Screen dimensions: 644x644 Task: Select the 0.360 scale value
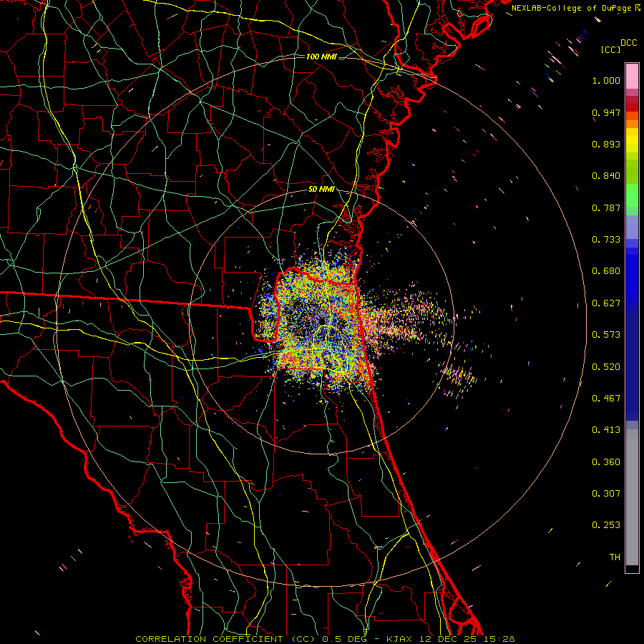606,462
